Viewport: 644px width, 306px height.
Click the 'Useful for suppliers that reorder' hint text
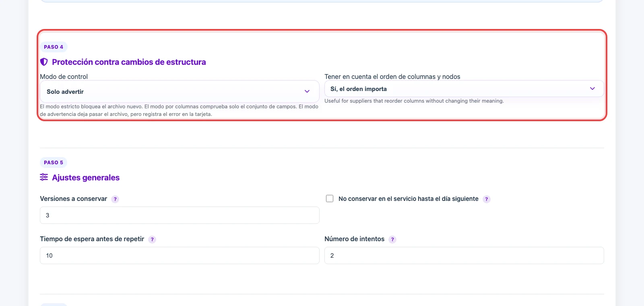tap(414, 101)
